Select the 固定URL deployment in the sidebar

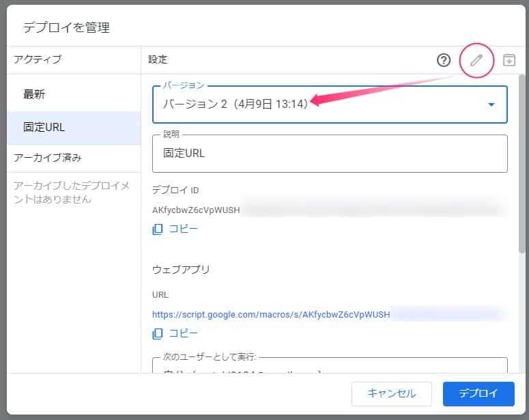[x=44, y=127]
